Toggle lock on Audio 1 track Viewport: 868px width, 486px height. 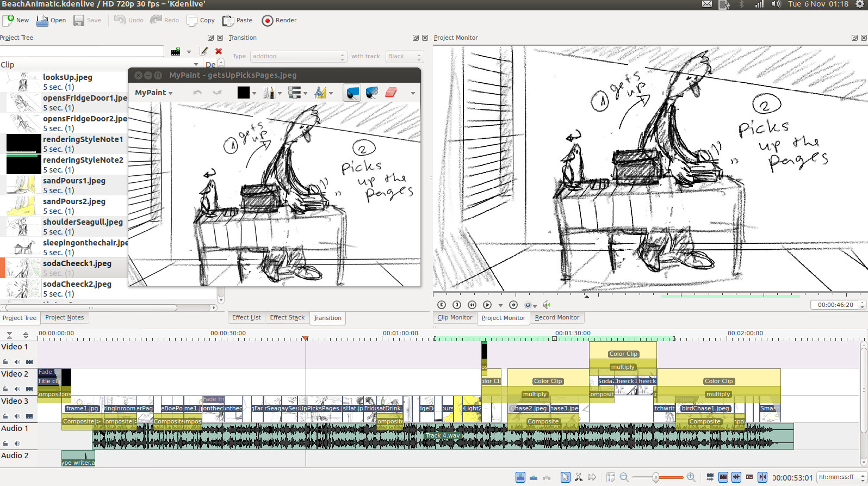(x=5, y=444)
